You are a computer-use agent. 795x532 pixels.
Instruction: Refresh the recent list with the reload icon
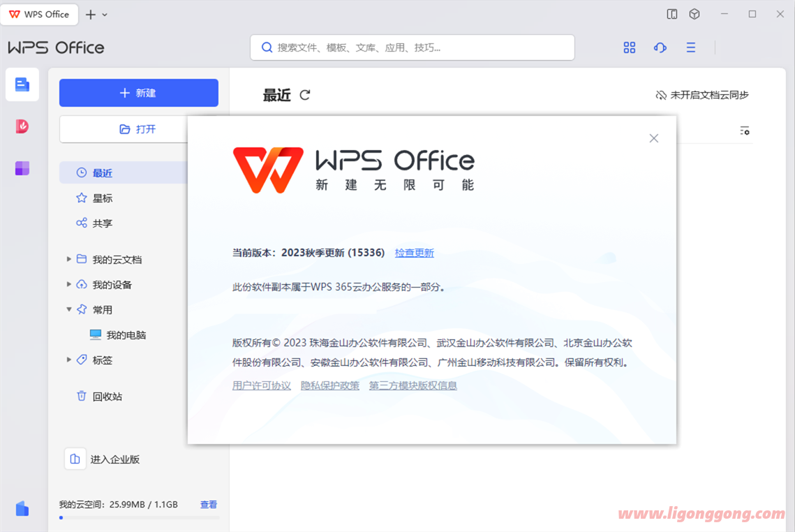305,95
